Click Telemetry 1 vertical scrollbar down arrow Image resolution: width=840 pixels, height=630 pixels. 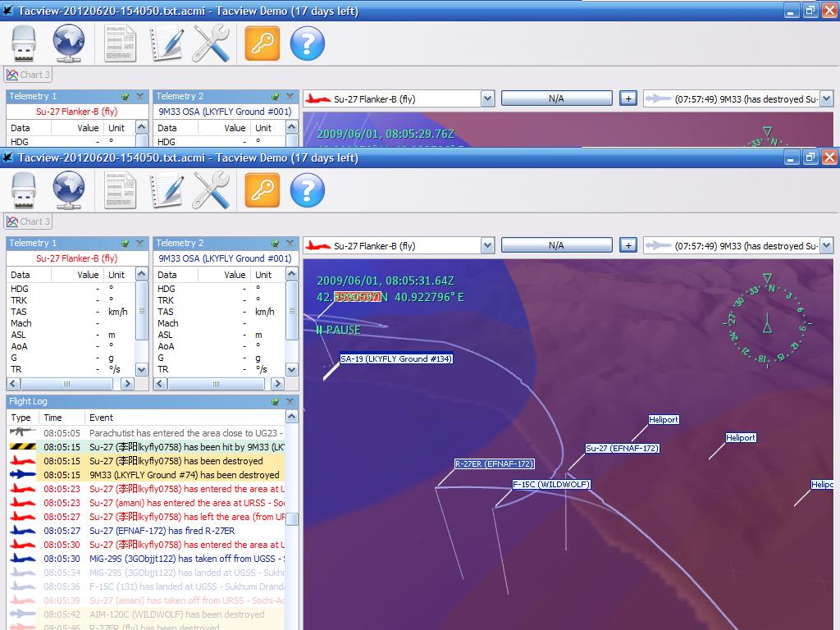[141, 370]
